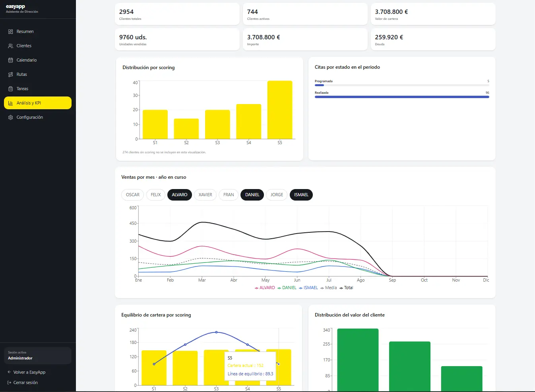Screen dimensions: 535x392
Task: Click the easyapp logo in sidebar
Action: click(x=16, y=6)
